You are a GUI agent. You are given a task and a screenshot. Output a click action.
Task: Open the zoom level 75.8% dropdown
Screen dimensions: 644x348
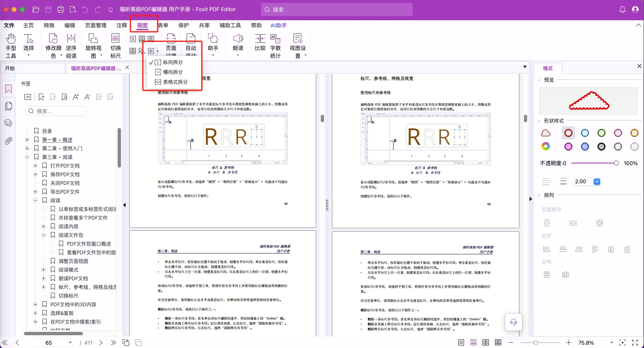click(x=612, y=343)
